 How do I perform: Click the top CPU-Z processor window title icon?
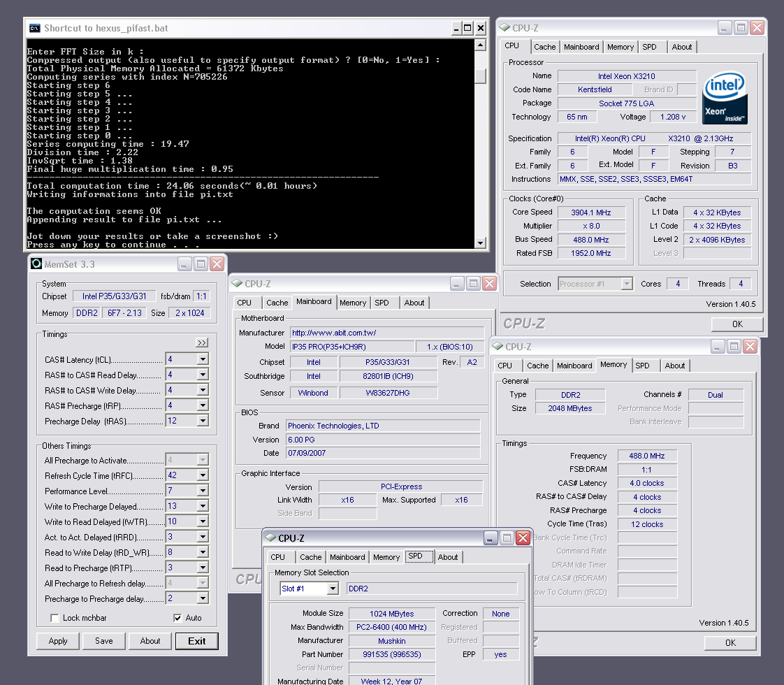tap(504, 28)
